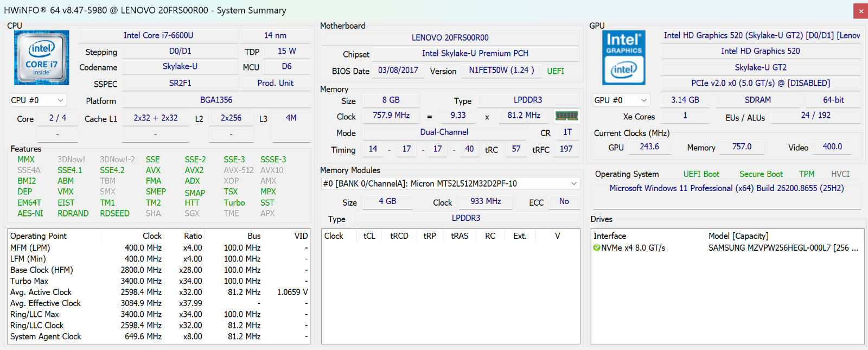Click the Ring/LLC Max row
The height and width of the screenshot is (350, 868).
point(158,314)
